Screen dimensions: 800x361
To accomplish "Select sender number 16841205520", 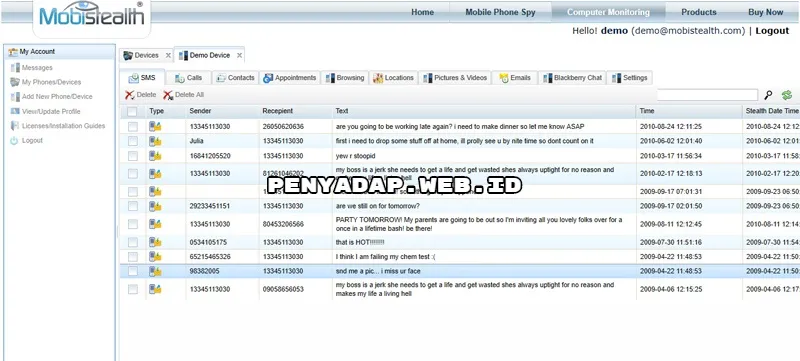I will [210, 156].
